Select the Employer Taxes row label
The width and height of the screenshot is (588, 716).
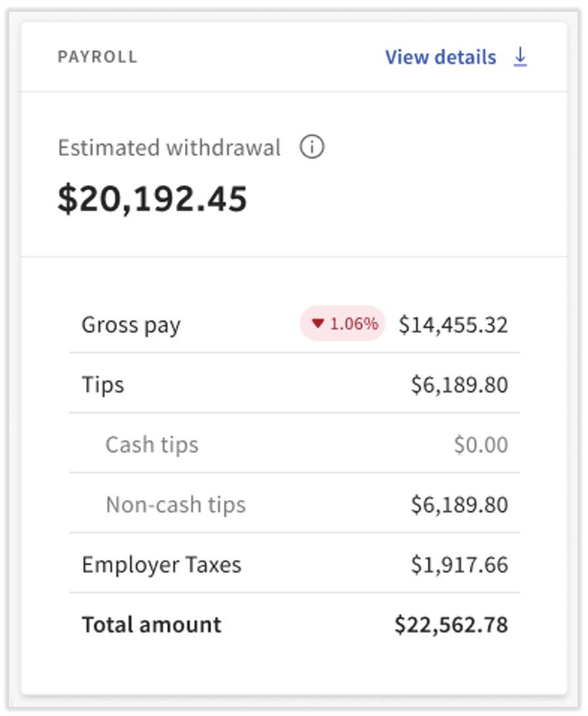pyautogui.click(x=161, y=565)
